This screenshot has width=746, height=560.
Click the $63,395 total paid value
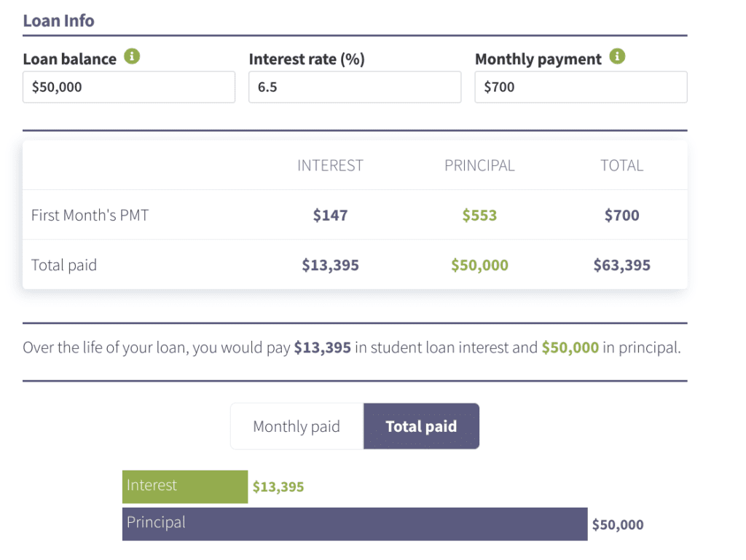pyautogui.click(x=621, y=265)
